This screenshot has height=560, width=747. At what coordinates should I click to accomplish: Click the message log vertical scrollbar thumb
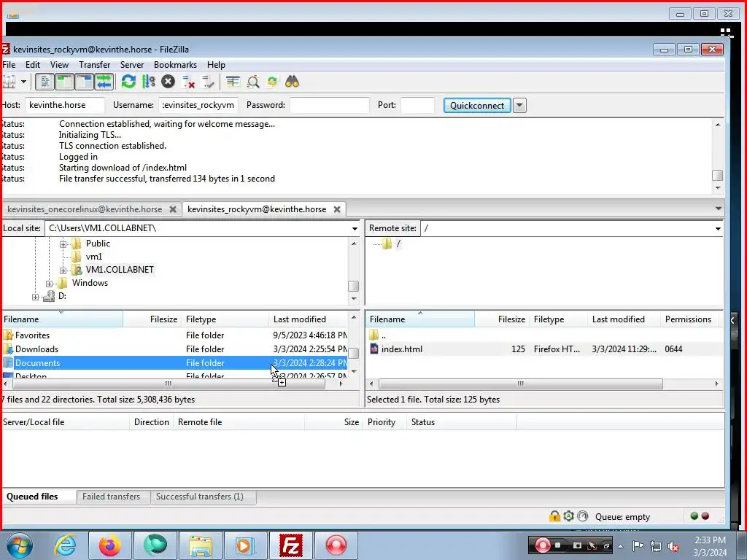(x=718, y=175)
